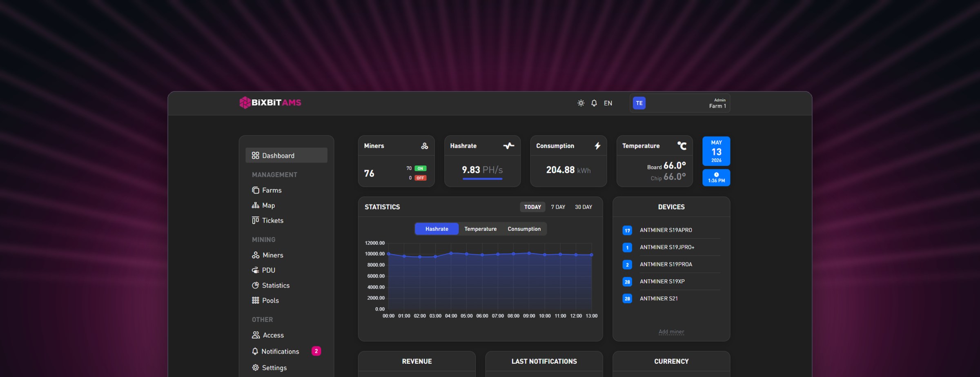Click the Add miner link
This screenshot has height=377, width=980.
click(671, 332)
